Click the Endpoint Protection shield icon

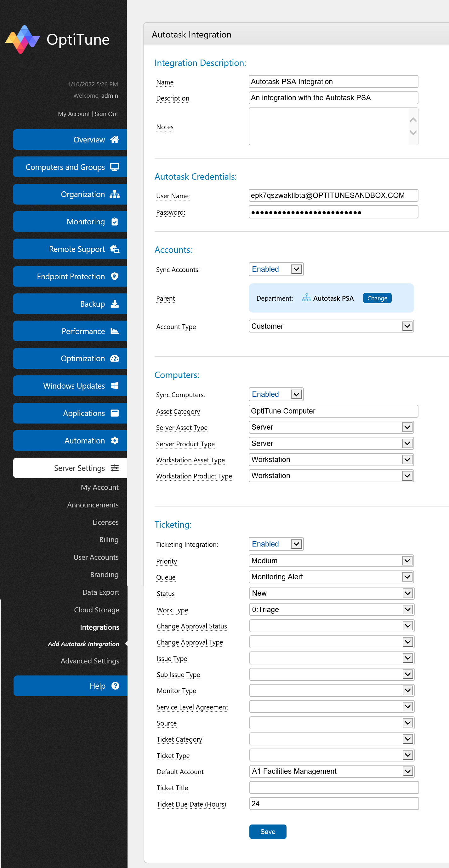pyautogui.click(x=114, y=276)
